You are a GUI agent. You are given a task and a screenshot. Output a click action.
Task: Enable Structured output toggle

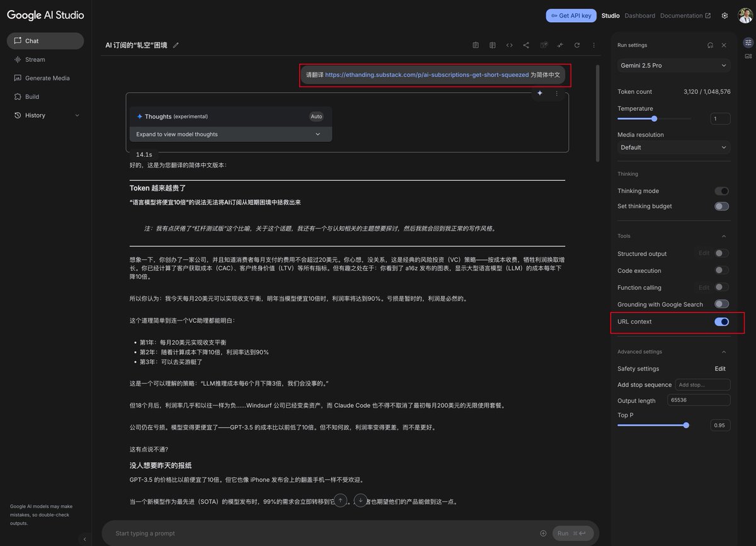pyautogui.click(x=721, y=253)
